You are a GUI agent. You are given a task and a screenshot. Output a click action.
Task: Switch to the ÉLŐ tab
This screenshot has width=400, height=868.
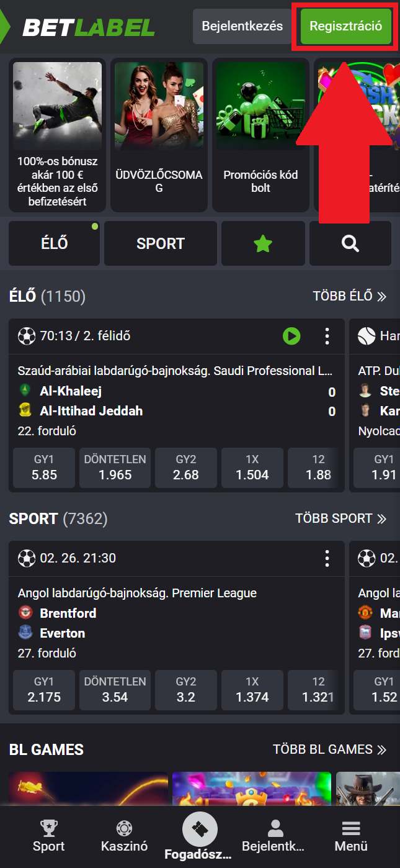(54, 243)
